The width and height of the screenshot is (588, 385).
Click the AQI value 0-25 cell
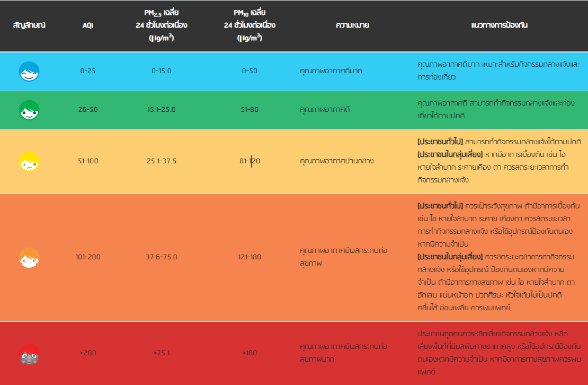88,71
